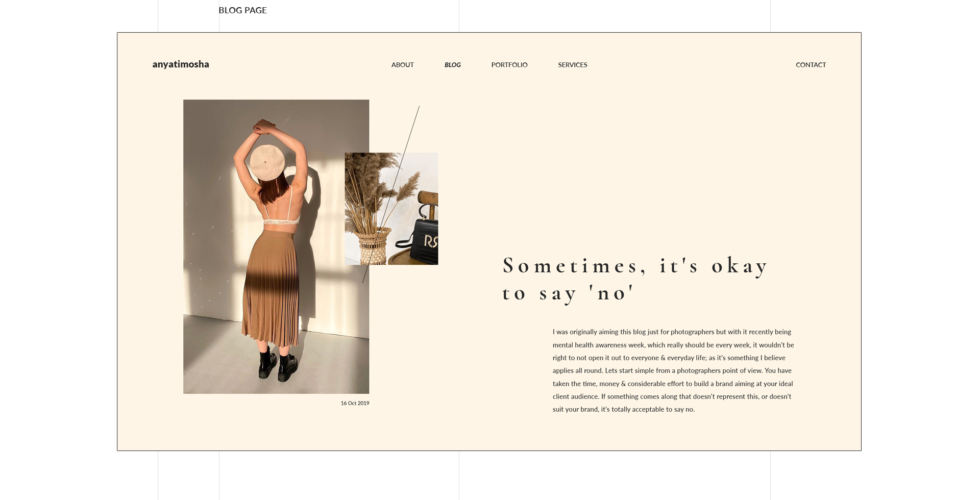Go to the CONTACT page

point(811,65)
